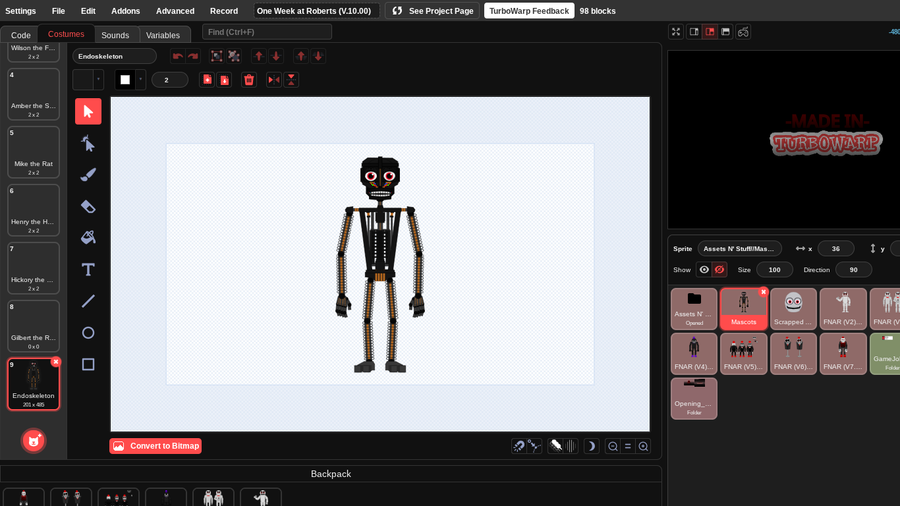Switch to small stage layout
This screenshot has width=900, height=506.
tap(694, 32)
